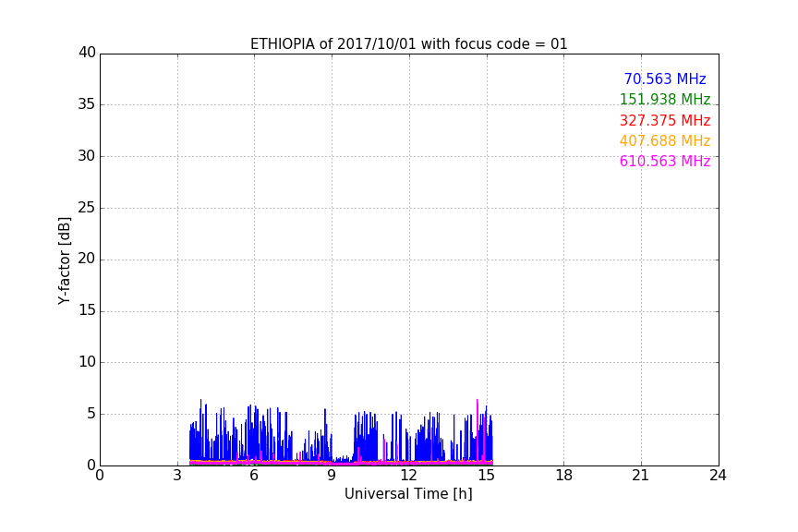The image size is (798, 532).
Task: Click the y-axis tick value 10
Action: click(x=87, y=362)
